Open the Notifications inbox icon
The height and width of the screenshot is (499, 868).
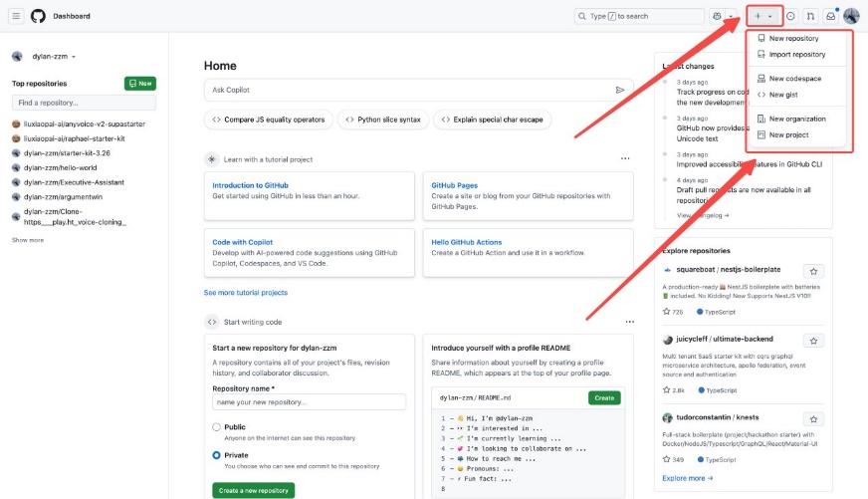[830, 16]
